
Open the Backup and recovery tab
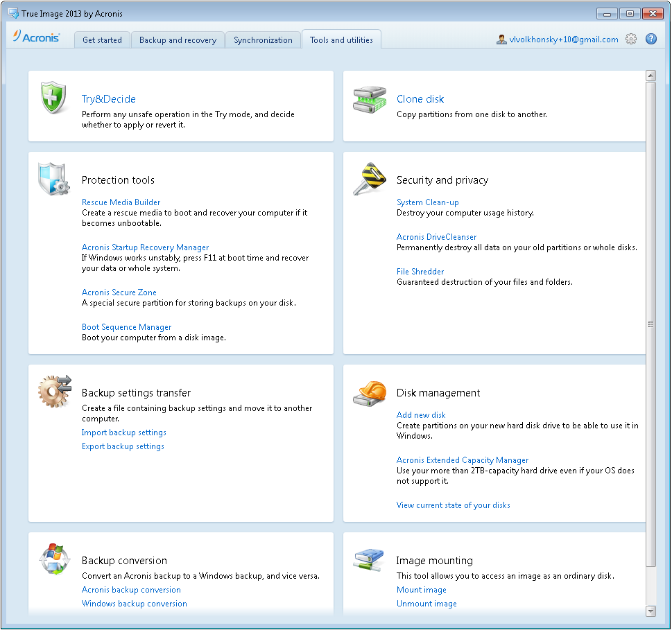178,40
